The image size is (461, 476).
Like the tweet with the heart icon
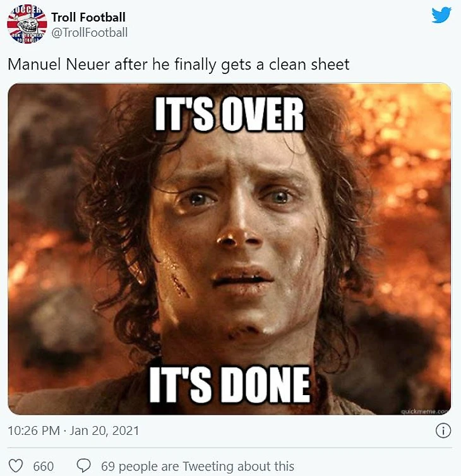click(18, 467)
